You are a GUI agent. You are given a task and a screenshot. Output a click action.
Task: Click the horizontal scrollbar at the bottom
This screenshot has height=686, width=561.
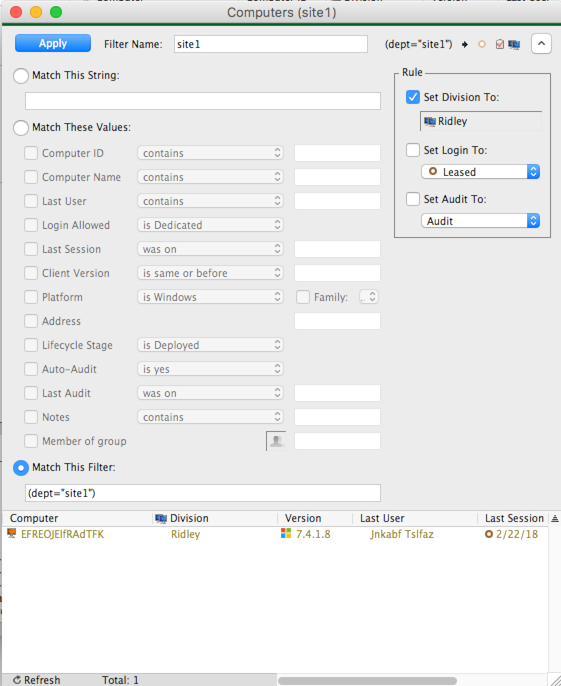coord(368,681)
